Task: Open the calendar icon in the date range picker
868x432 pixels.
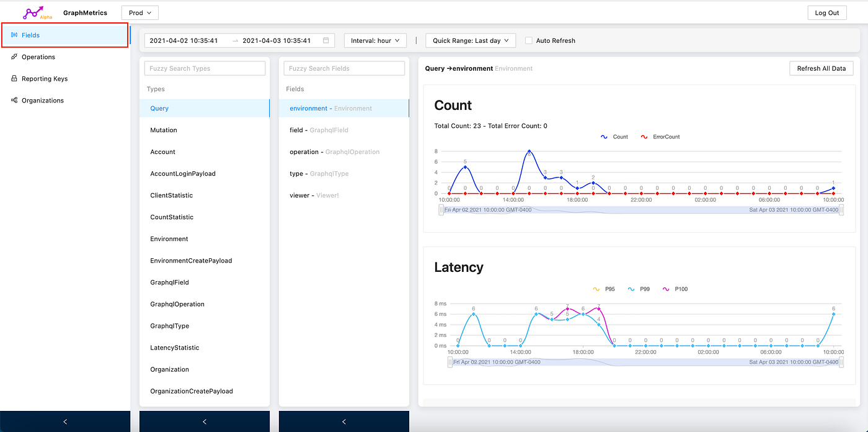Action: tap(325, 40)
